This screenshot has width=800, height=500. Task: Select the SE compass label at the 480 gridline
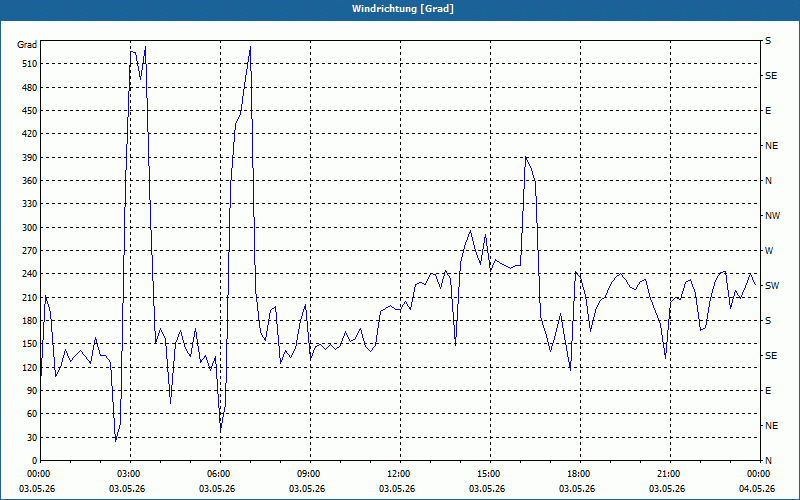point(771,76)
